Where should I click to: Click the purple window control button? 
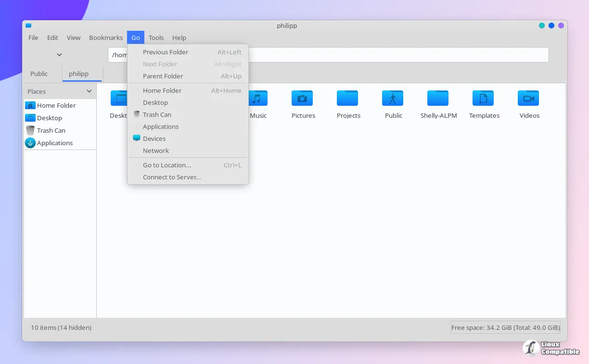tap(561, 25)
